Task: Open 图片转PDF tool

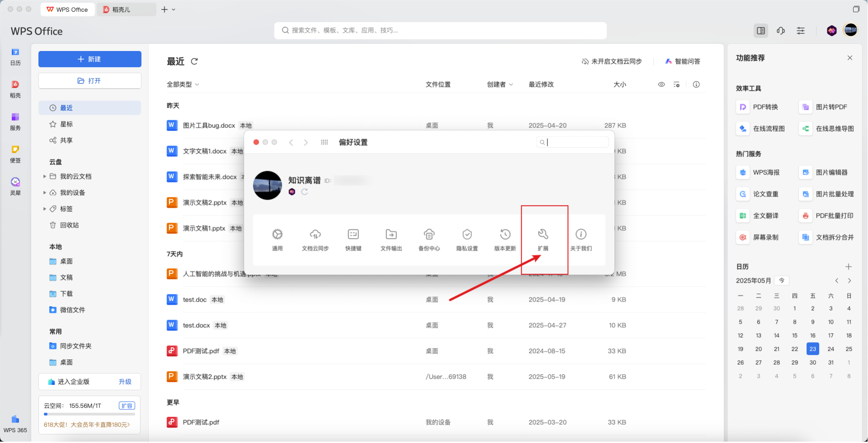Action: pos(823,107)
